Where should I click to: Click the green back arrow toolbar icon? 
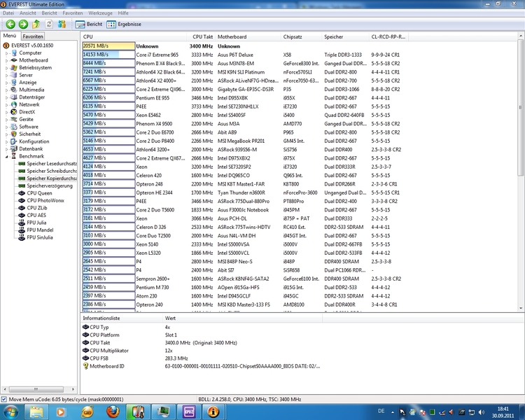10,24
